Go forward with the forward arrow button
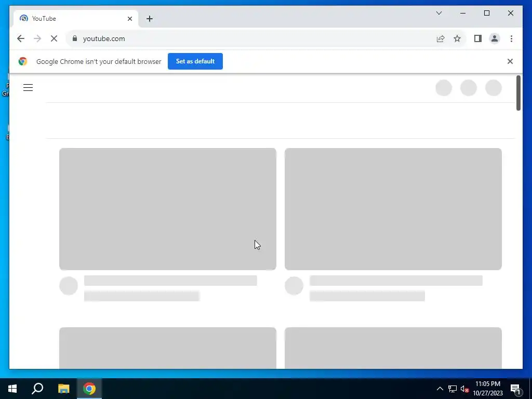Image resolution: width=532 pixels, height=399 pixels. pos(37,38)
